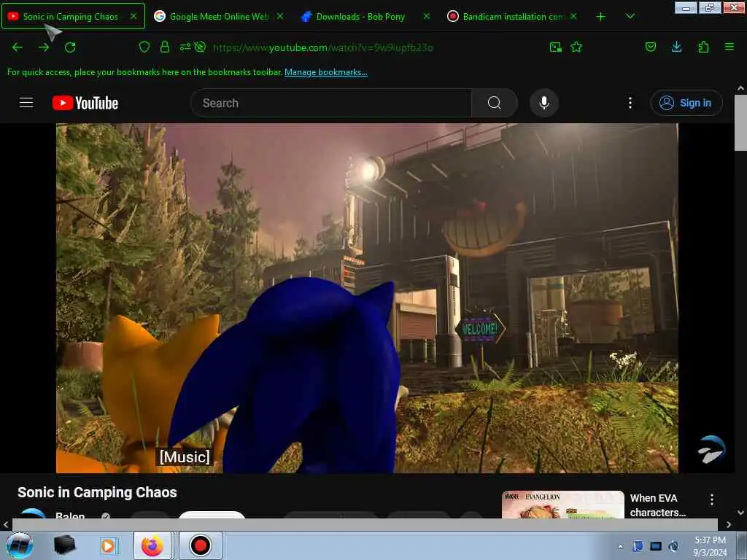The height and width of the screenshot is (560, 747).
Task: Click the horizontal scrollbar right arrow
Action: (x=729, y=524)
